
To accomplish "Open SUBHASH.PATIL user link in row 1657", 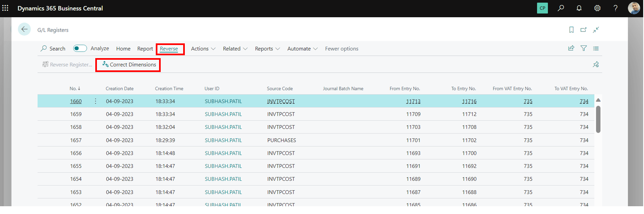I will tap(223, 140).
